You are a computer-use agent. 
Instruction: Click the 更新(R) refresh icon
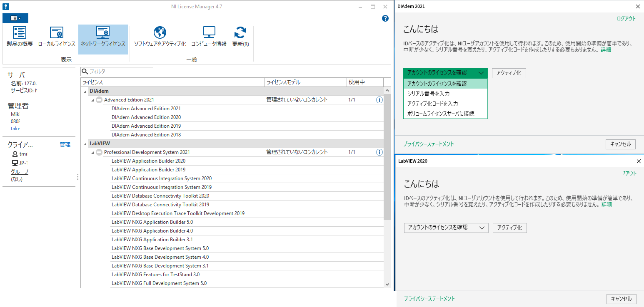[x=240, y=32]
